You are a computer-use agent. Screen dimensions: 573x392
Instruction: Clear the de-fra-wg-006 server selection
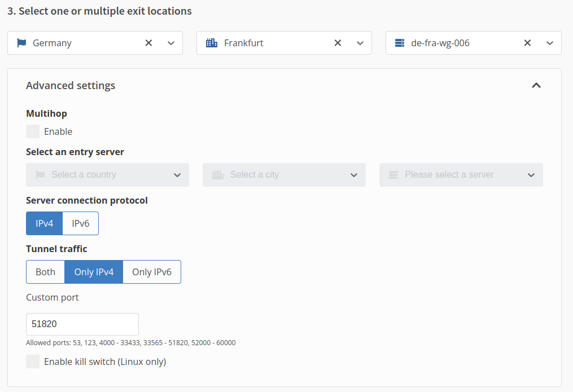(527, 43)
